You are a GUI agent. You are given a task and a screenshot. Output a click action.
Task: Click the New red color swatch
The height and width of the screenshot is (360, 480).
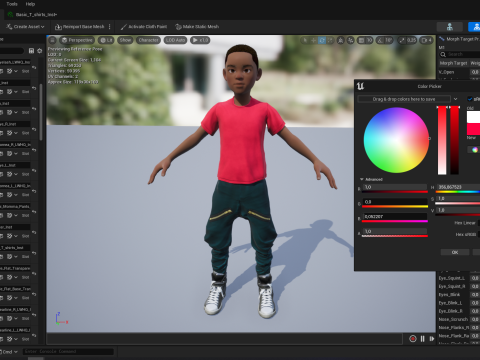[473, 129]
